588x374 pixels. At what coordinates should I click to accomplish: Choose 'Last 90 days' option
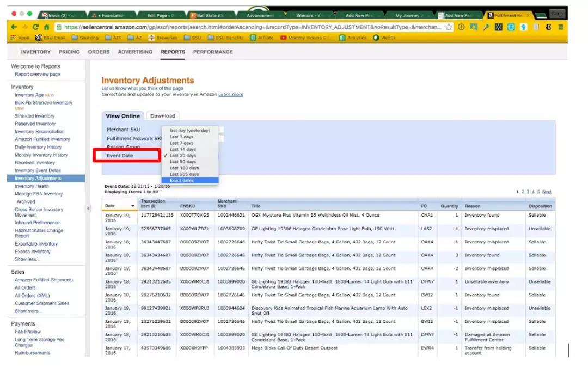point(190,162)
